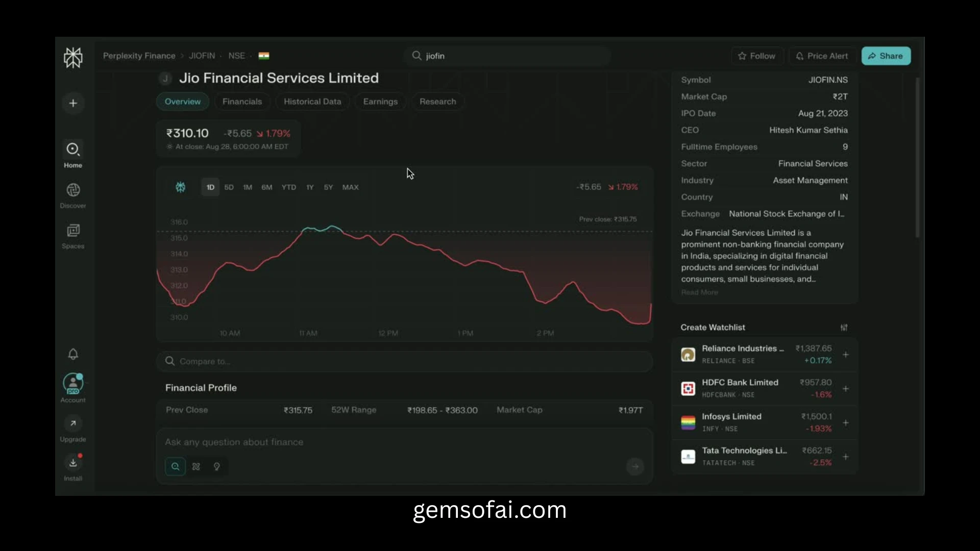Viewport: 980px width, 551px height.
Task: Select the JIOFIN.NS symbol value
Action: (x=828, y=80)
